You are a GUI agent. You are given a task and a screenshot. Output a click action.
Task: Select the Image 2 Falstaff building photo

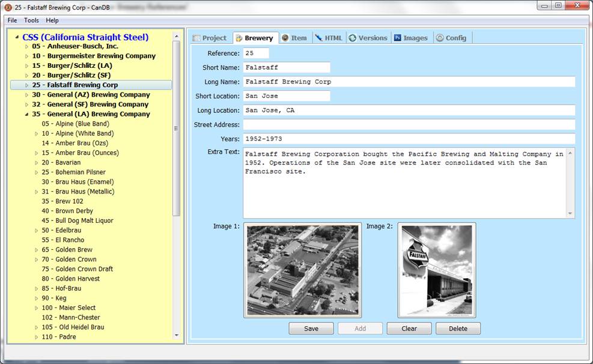point(437,270)
